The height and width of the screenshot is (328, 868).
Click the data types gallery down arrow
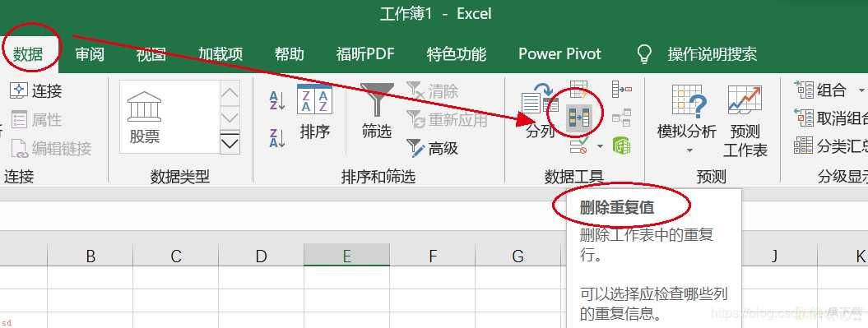230,118
